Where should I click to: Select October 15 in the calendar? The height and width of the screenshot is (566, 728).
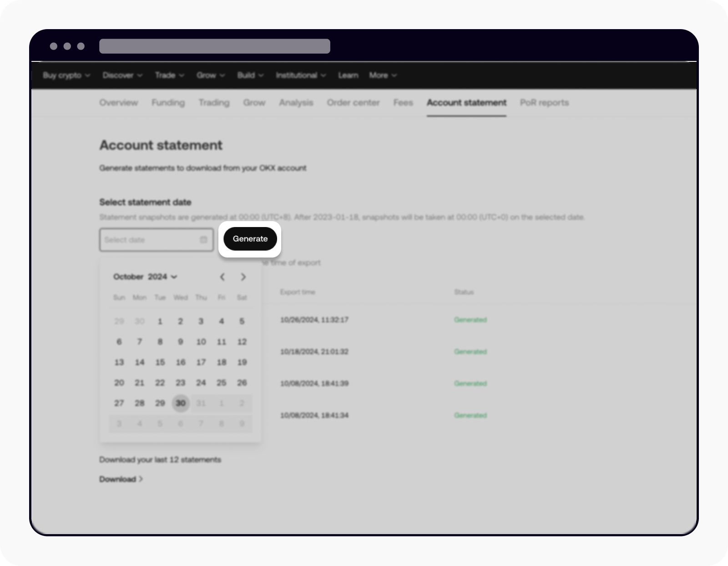coord(160,362)
